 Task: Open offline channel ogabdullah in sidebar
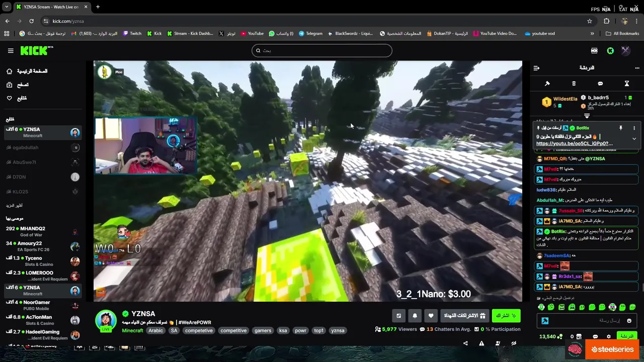pos(43,147)
